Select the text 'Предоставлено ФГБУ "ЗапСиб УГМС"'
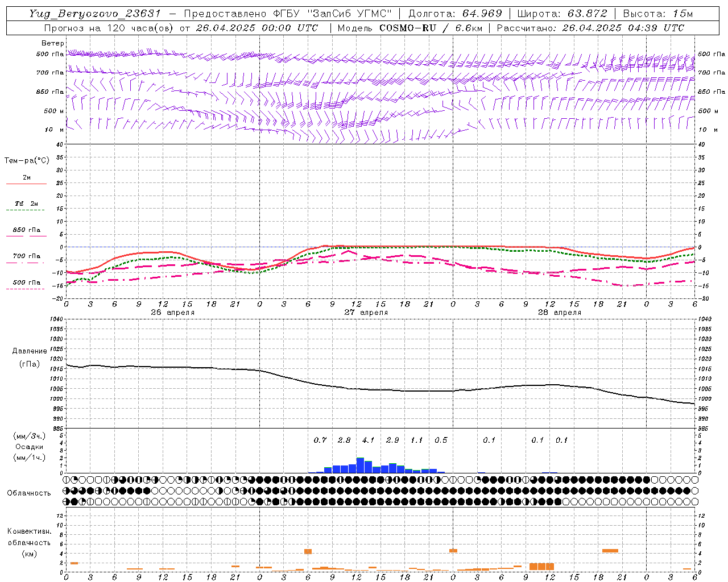 (288, 14)
